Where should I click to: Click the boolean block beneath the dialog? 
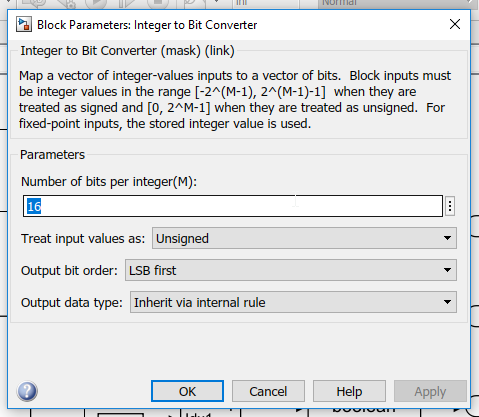click(364, 413)
